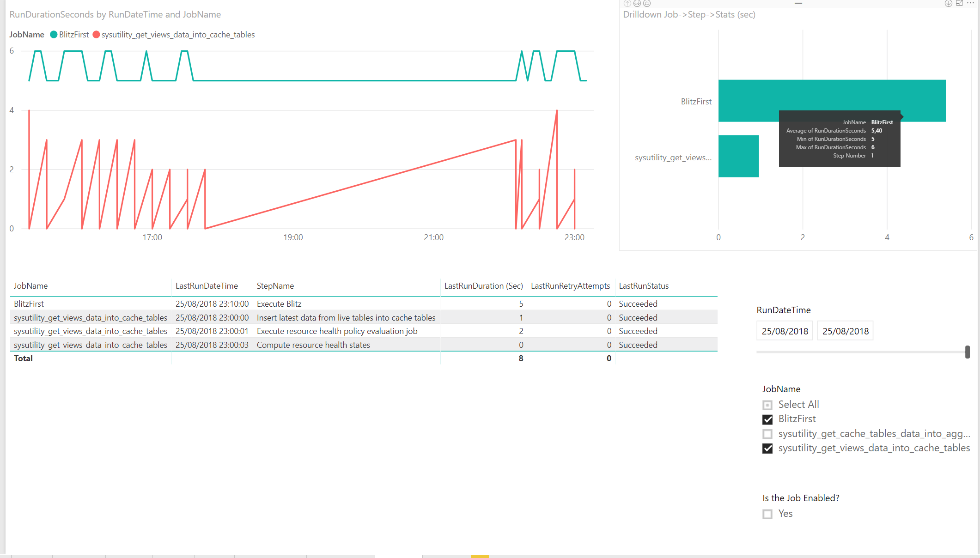This screenshot has width=980, height=558.
Task: Grab the visual drag handle grip
Action: (x=798, y=3)
